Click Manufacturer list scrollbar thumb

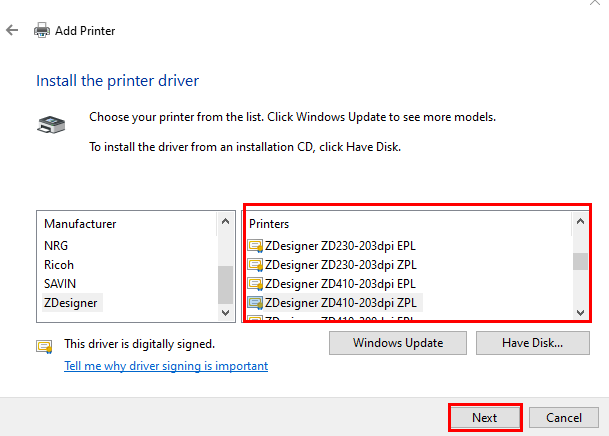tap(225, 285)
